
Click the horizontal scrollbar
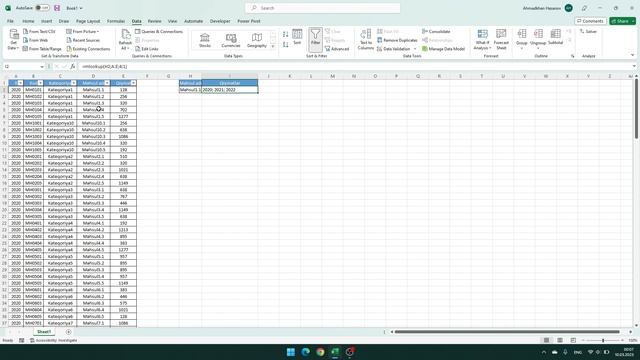click(507, 332)
